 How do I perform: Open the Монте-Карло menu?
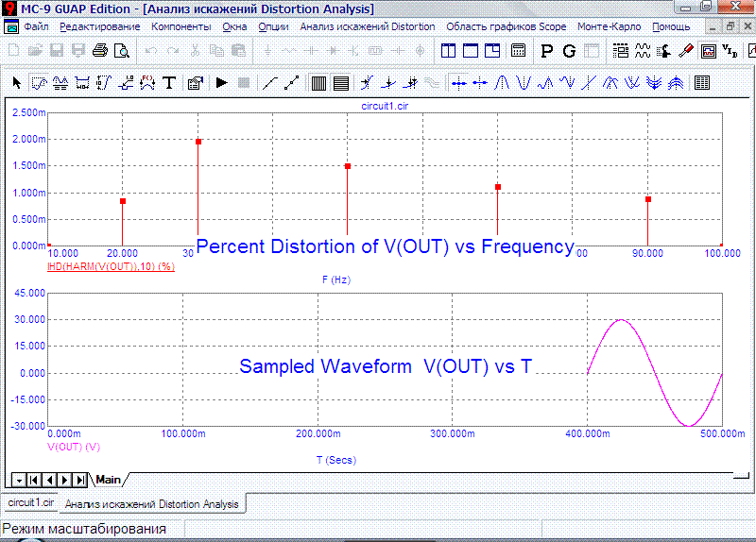609,26
